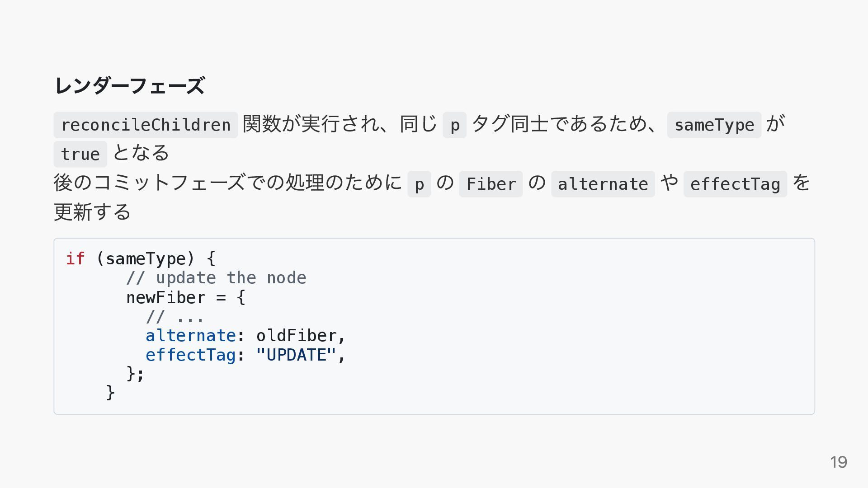Click the first p tag in the paragraph
The image size is (868, 488).
pyautogui.click(x=455, y=125)
